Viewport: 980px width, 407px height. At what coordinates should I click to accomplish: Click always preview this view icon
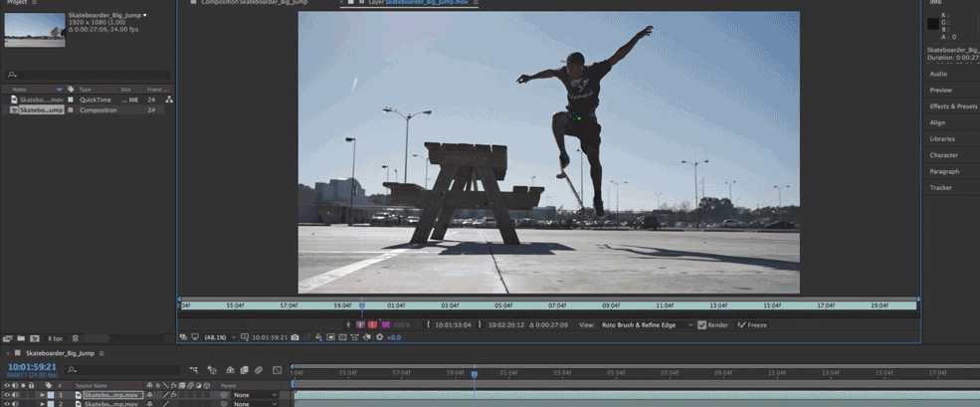(x=183, y=337)
